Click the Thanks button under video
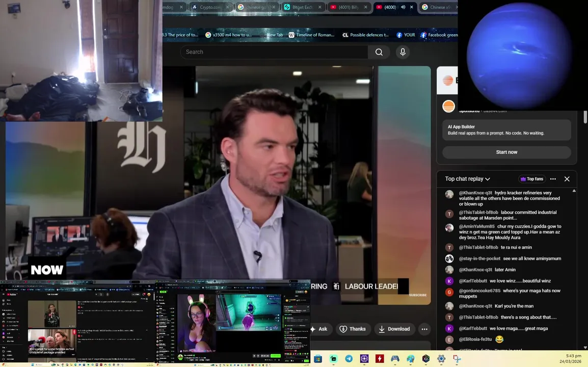The image size is (588, 367). [353, 329]
